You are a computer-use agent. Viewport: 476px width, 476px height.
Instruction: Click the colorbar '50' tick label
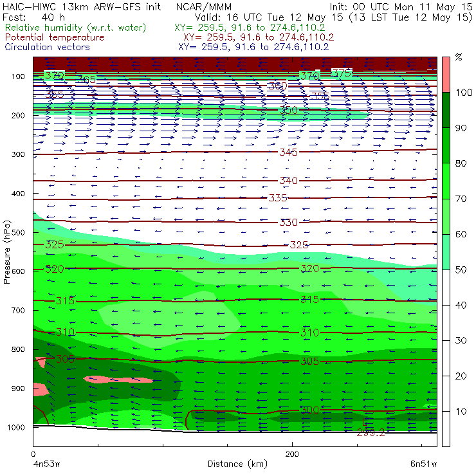(461, 270)
